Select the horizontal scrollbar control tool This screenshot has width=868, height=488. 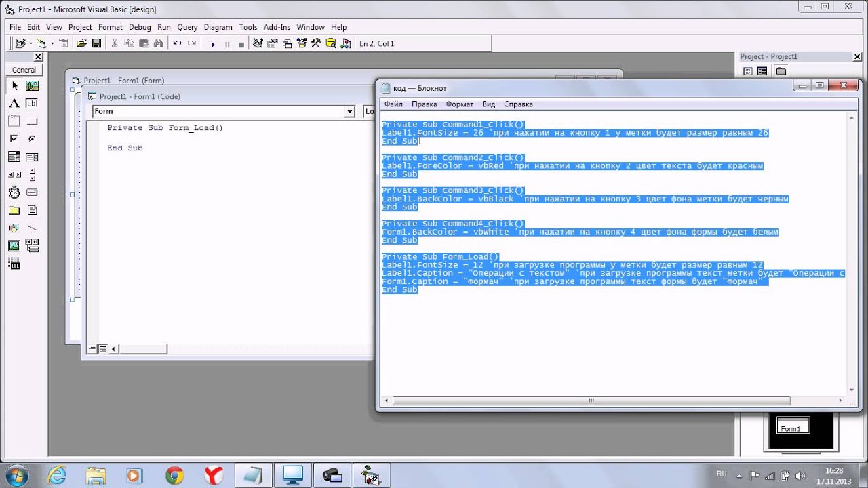14,175
